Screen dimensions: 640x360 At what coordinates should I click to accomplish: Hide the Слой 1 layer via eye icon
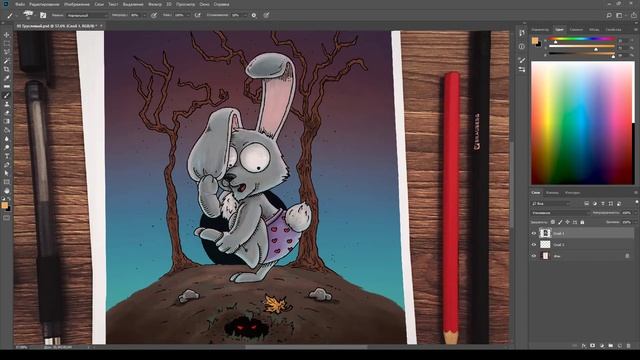pos(533,233)
